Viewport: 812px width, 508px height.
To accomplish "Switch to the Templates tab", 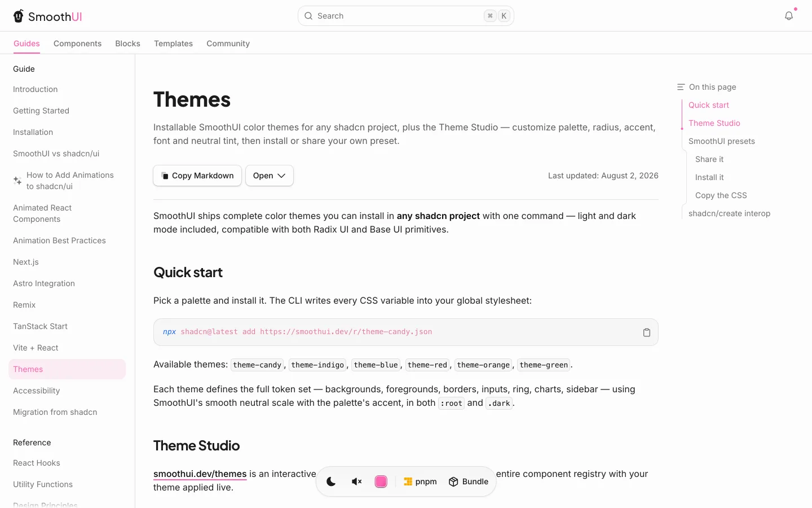I will tap(174, 43).
